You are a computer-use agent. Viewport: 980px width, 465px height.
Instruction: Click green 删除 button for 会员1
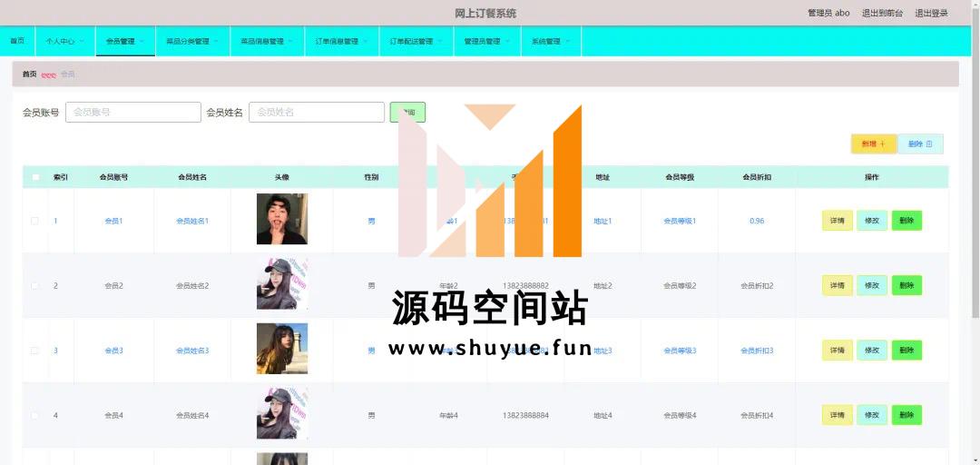point(906,221)
